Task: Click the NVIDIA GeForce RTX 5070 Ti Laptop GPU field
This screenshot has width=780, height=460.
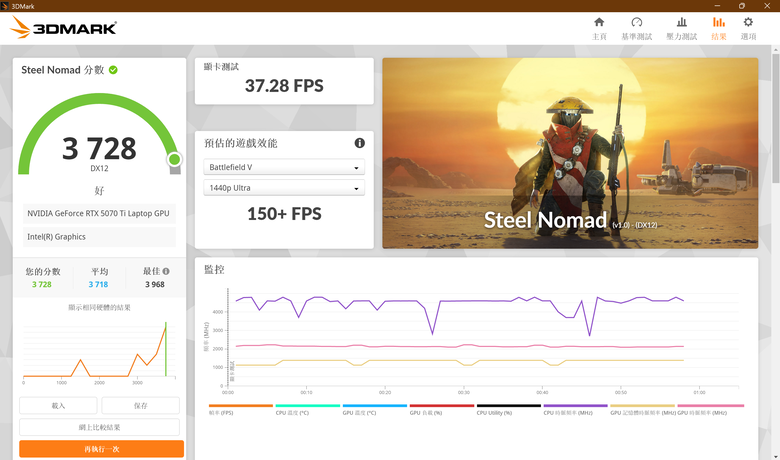Action: (x=99, y=213)
